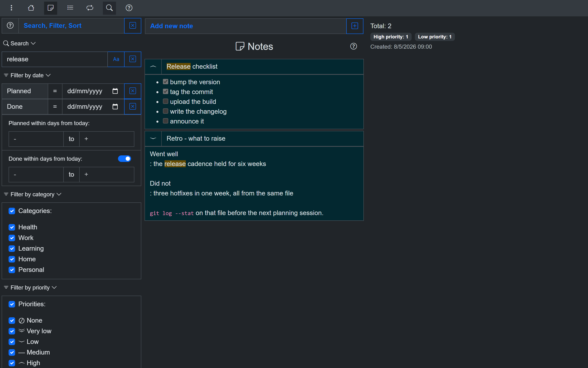This screenshot has width=588, height=368.
Task: Uncheck the Low priority filter
Action: 12,342
